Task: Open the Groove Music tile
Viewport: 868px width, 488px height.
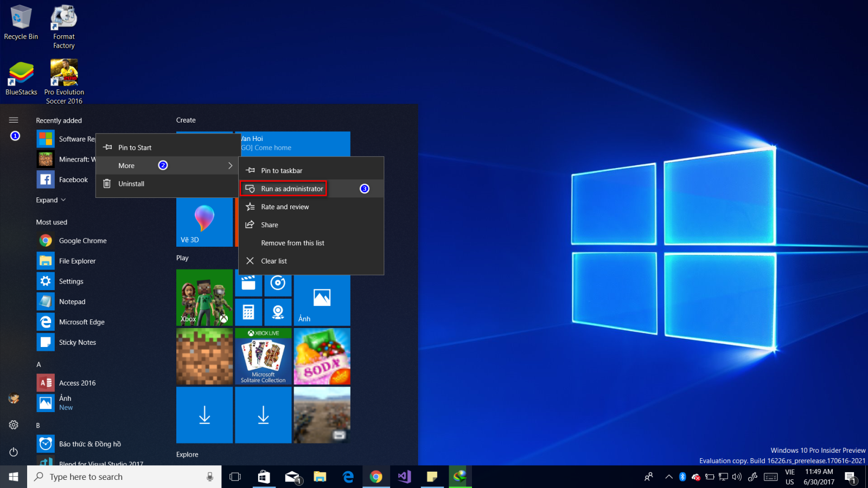Action: click(x=278, y=284)
